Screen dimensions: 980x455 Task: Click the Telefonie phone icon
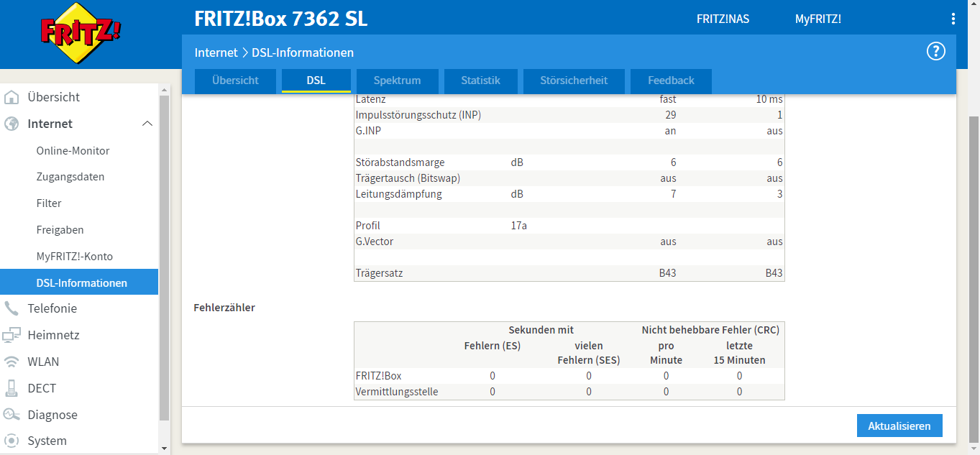[12, 308]
